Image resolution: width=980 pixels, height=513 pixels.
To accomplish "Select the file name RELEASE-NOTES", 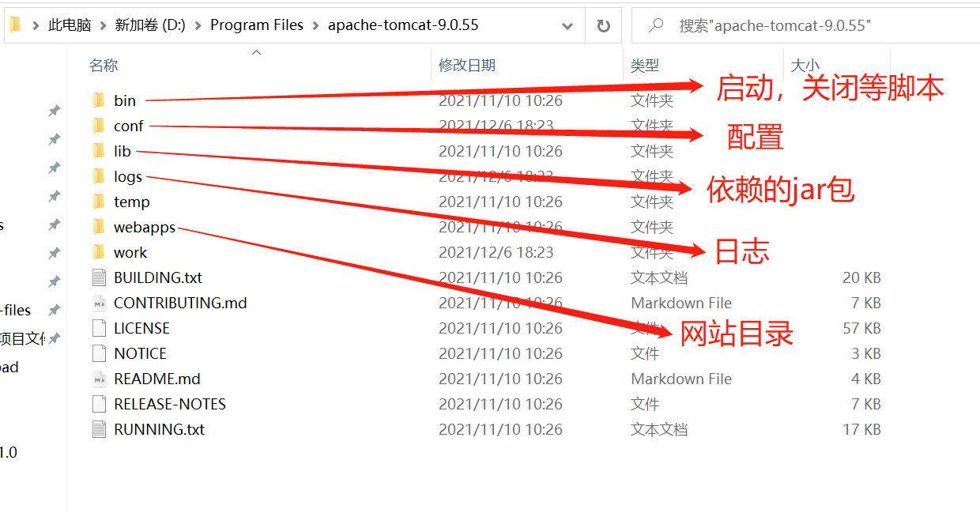I will (x=170, y=404).
